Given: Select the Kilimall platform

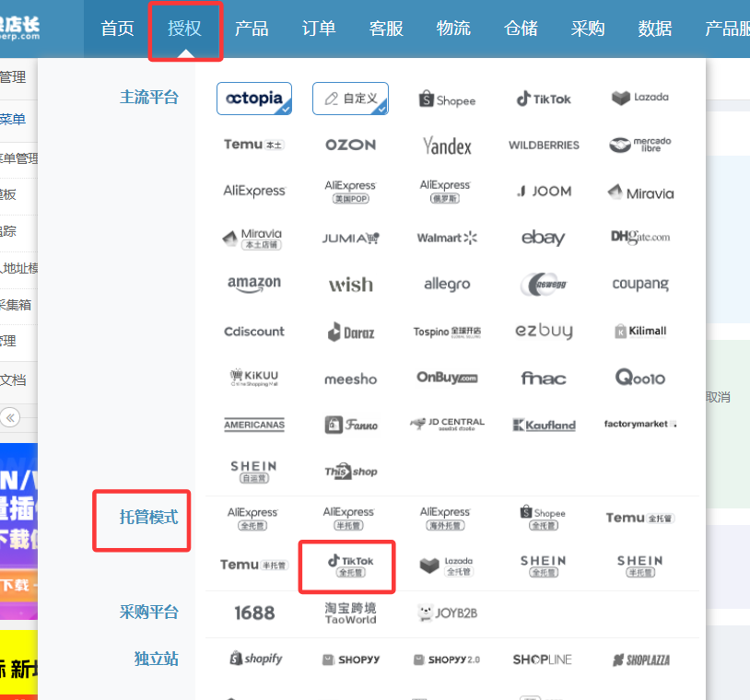Looking at the screenshot, I should (640, 331).
